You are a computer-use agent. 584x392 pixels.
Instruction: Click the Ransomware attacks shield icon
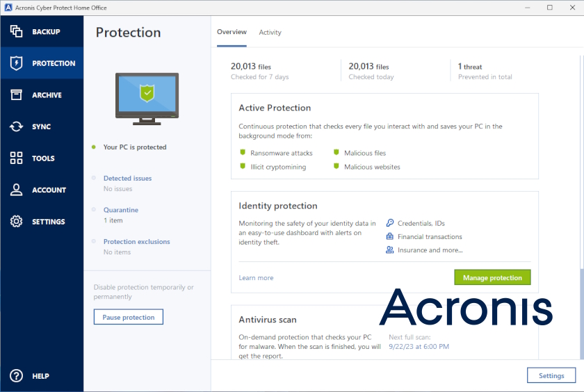click(x=243, y=152)
